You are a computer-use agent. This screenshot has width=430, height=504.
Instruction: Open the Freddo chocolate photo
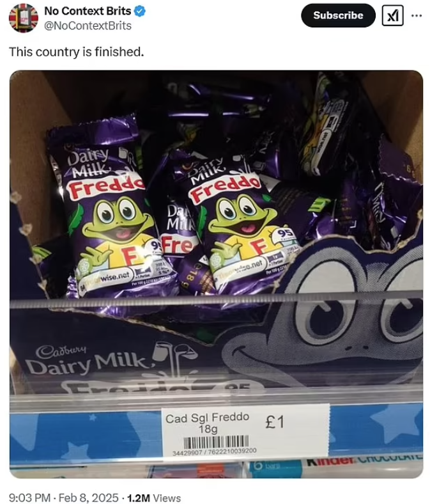tap(216, 274)
